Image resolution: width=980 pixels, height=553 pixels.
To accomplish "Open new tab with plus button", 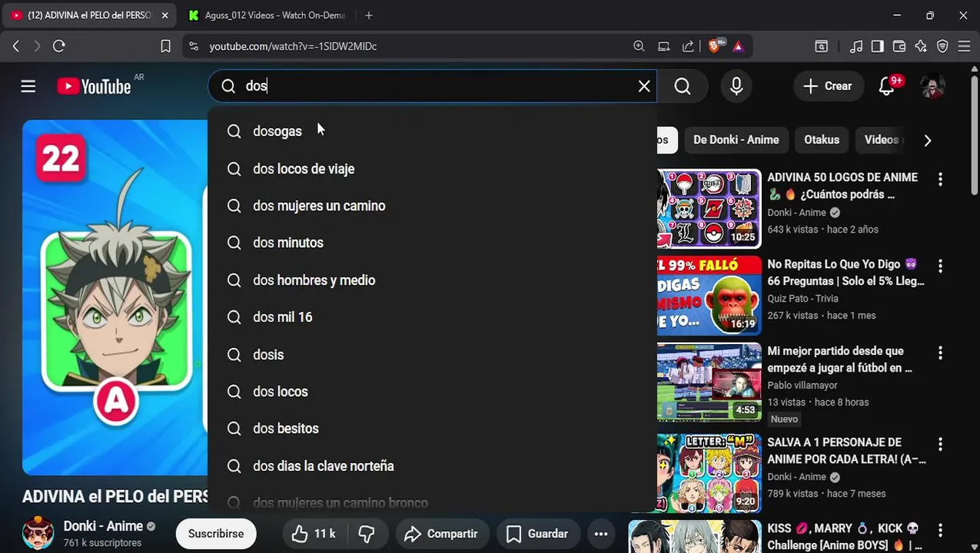I will [369, 15].
